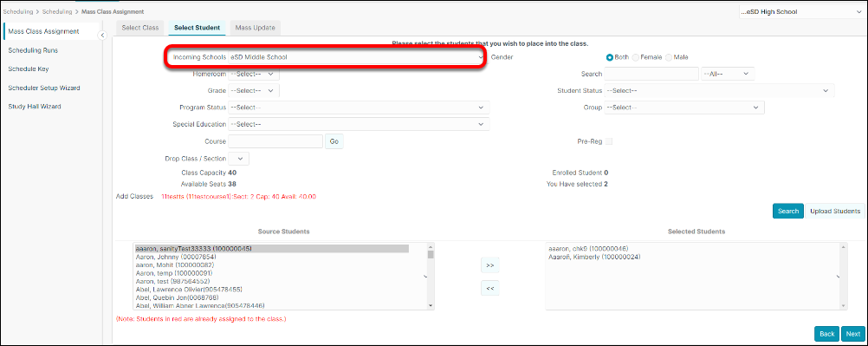Click the Back button

click(826, 334)
